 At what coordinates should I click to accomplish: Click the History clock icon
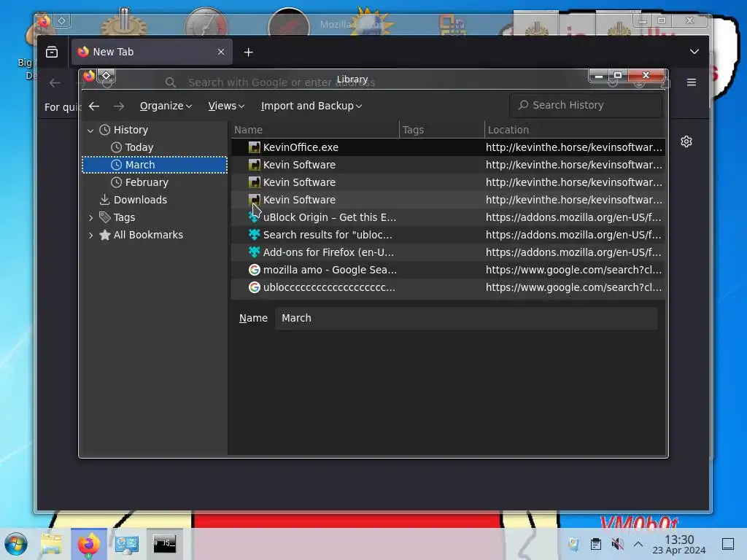tap(105, 130)
